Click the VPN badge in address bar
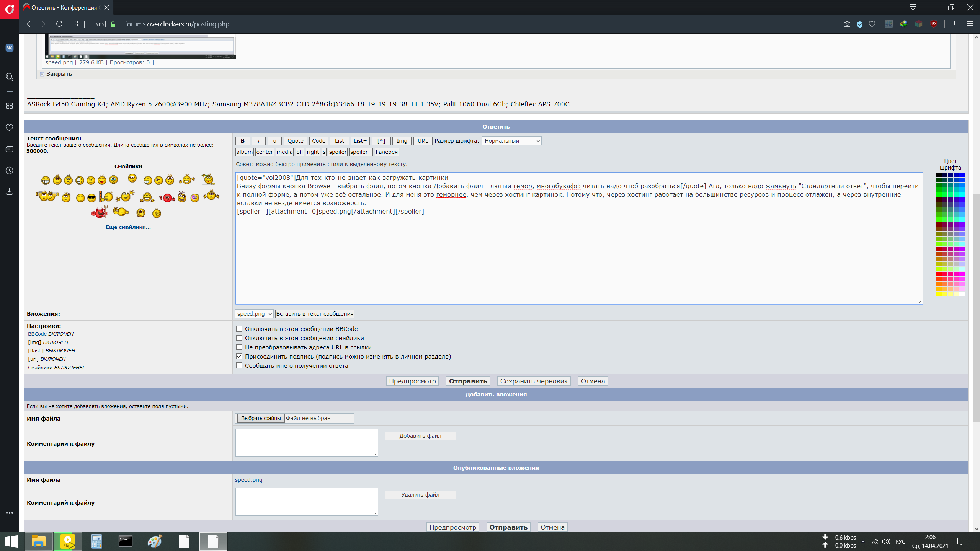 point(100,24)
